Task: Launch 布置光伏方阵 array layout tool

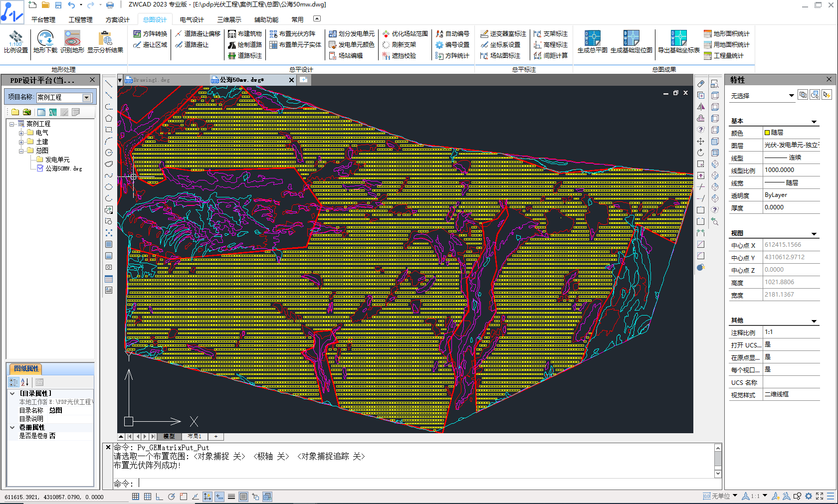Action: [293, 34]
